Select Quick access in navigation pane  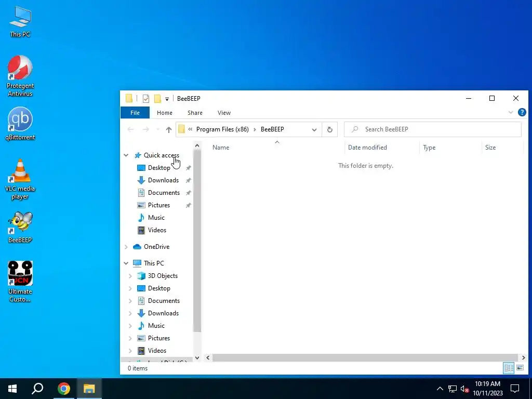click(x=161, y=155)
